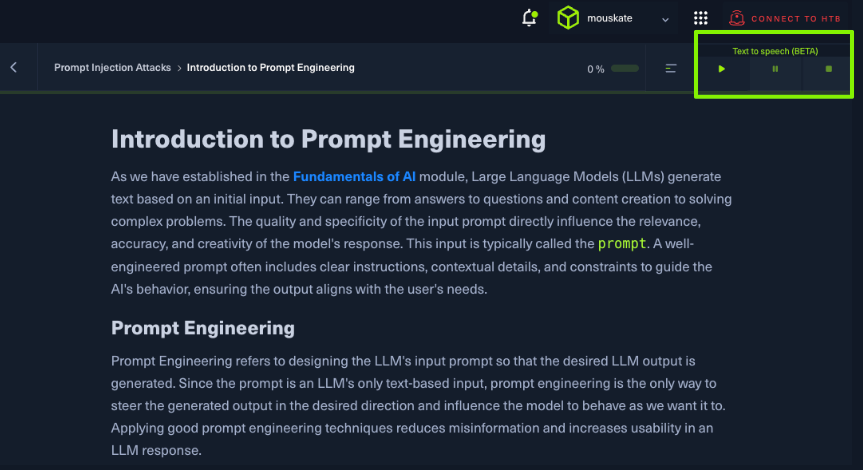The width and height of the screenshot is (863, 470).
Task: Click the Introduction to Prompt Engineering breadcrumb
Action: click(x=270, y=68)
